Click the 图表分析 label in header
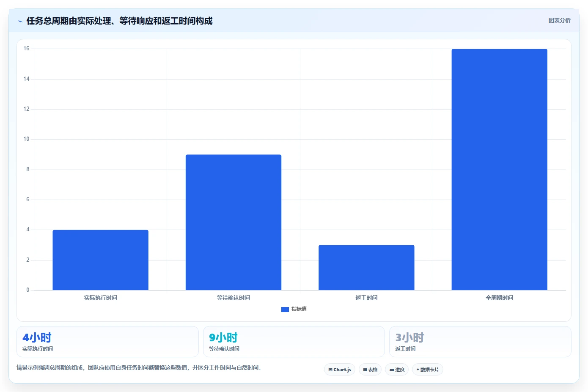 coord(559,20)
